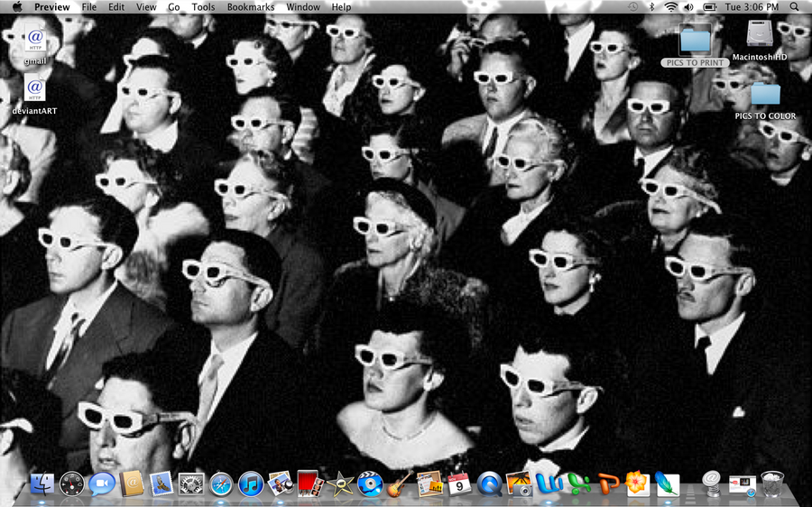Click the Tue 3:06 PM clock
The width and height of the screenshot is (812, 507).
coord(752,6)
